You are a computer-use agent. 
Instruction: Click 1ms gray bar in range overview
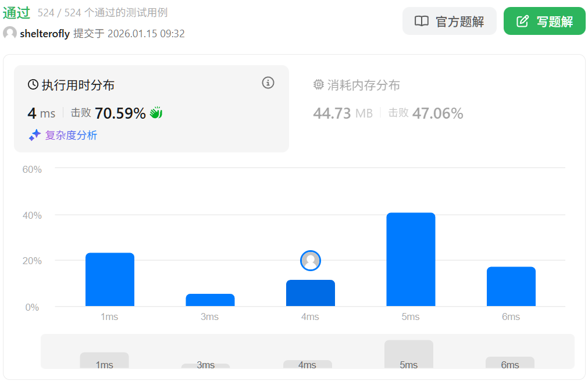[x=104, y=360]
